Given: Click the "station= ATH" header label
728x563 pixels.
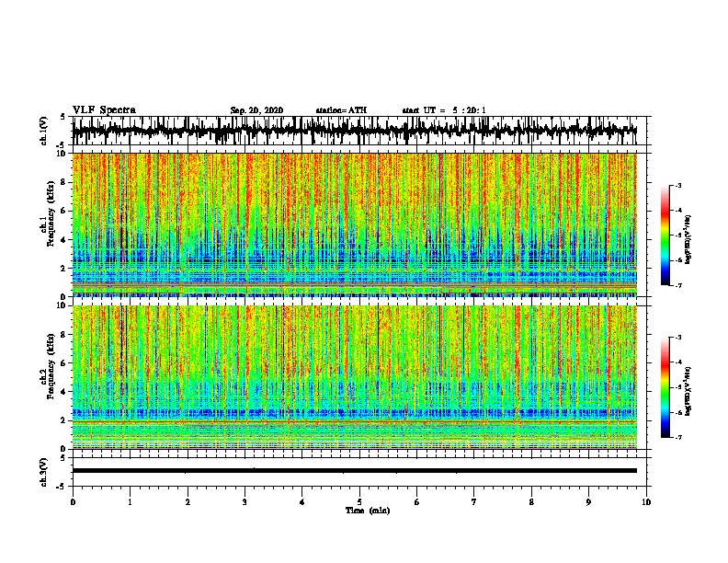Looking at the screenshot, I should (341, 110).
